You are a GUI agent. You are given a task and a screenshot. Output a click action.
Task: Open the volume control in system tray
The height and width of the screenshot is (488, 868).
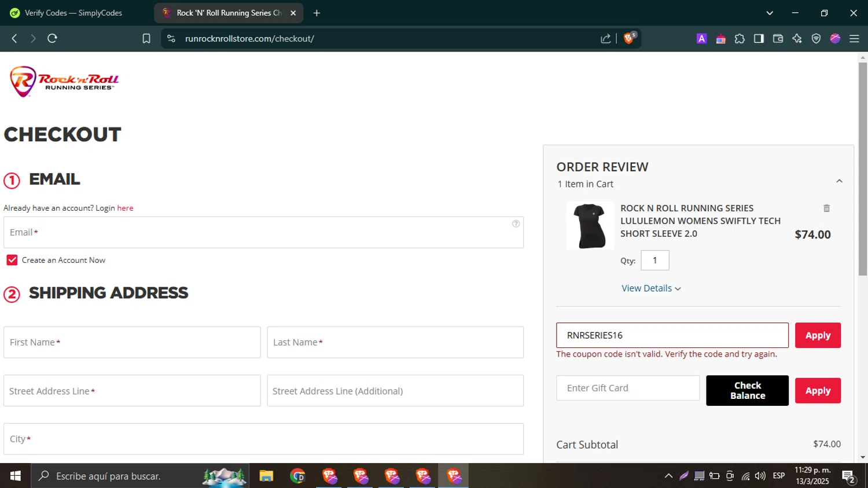point(760,476)
